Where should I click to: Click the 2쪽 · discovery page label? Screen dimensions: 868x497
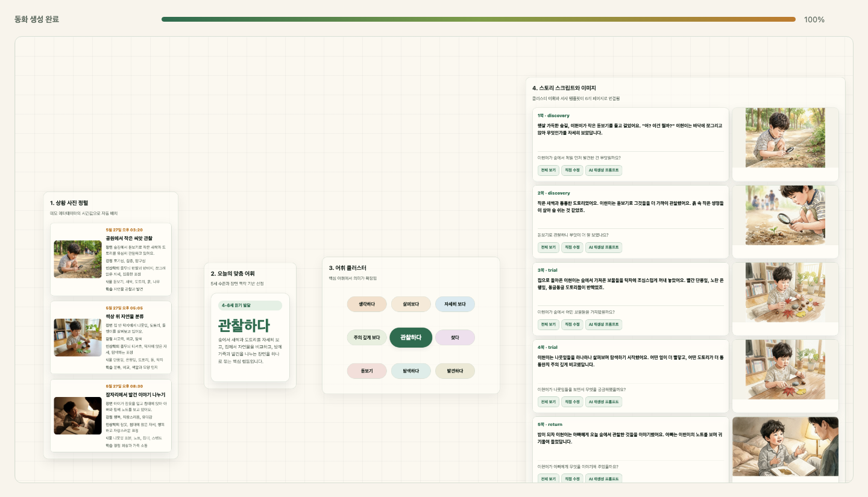click(x=553, y=193)
